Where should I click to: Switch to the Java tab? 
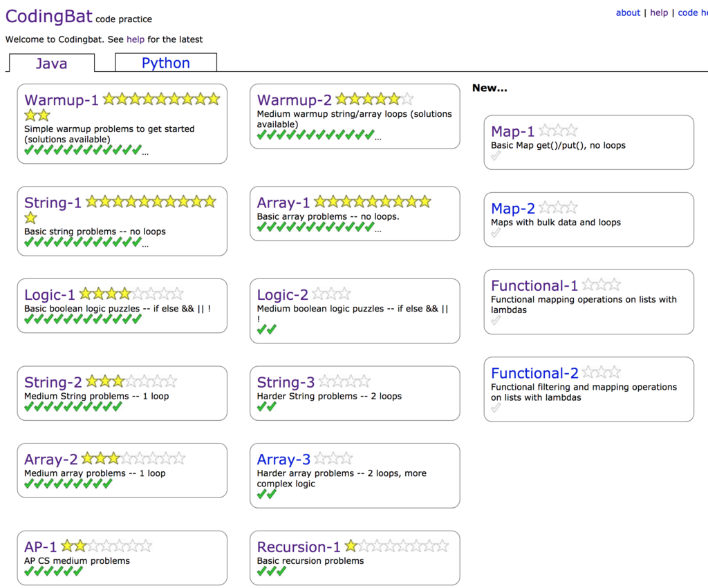coord(51,63)
